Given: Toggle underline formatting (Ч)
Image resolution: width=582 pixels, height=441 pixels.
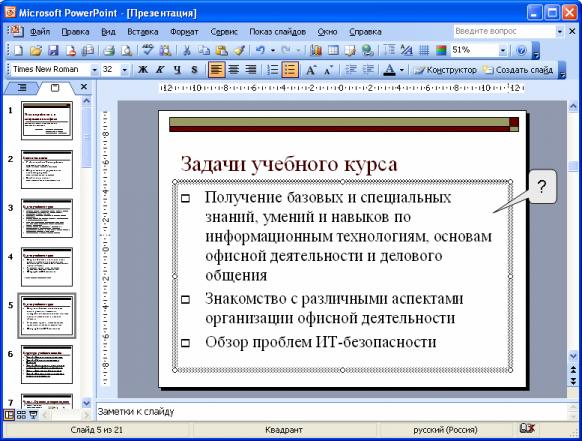Looking at the screenshot, I should [x=177, y=69].
